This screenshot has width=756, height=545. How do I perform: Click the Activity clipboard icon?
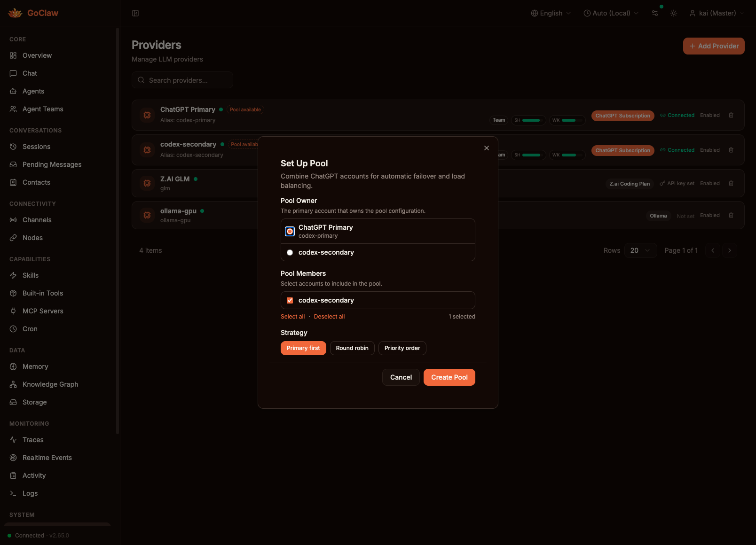13,475
